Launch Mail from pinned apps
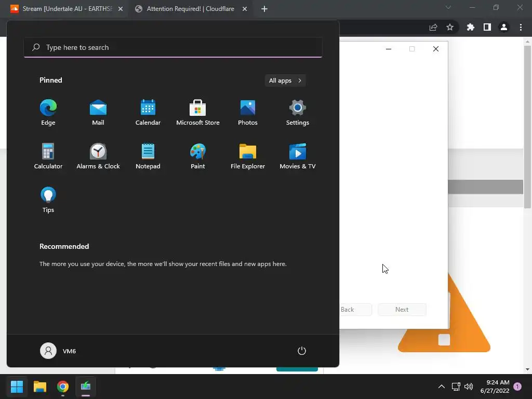Image resolution: width=532 pixels, height=399 pixels. pos(98,113)
